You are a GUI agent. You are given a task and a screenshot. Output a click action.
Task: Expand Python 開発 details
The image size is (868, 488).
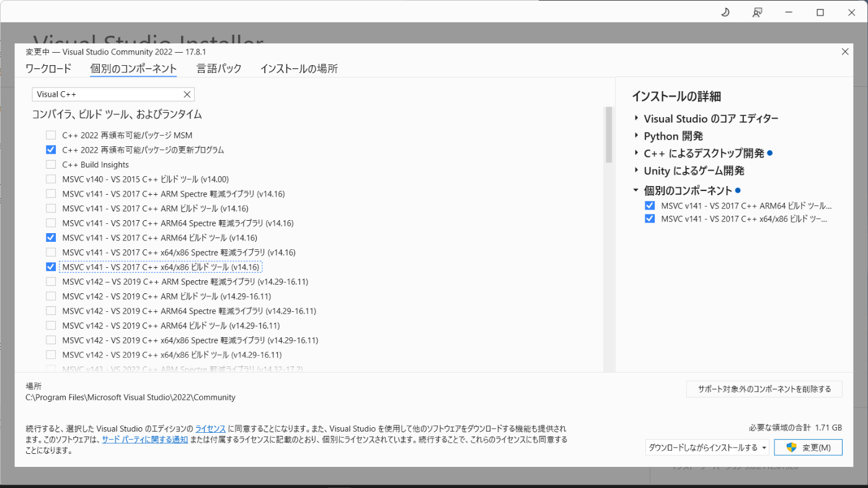(x=636, y=136)
